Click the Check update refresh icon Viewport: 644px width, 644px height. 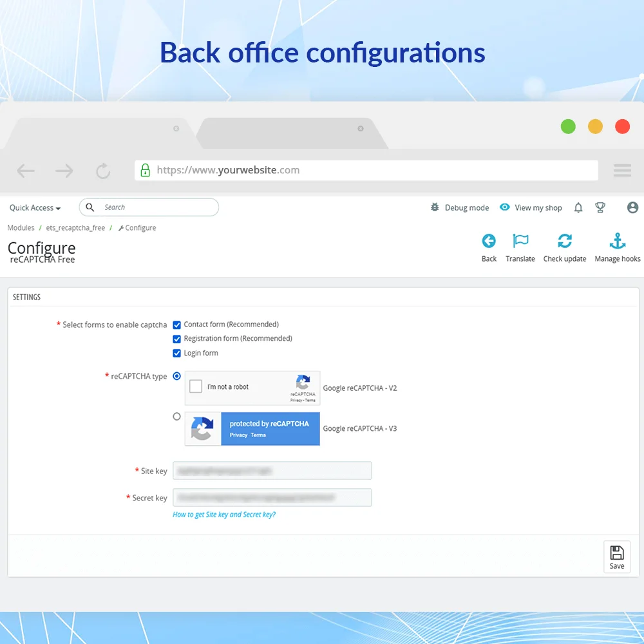point(565,241)
